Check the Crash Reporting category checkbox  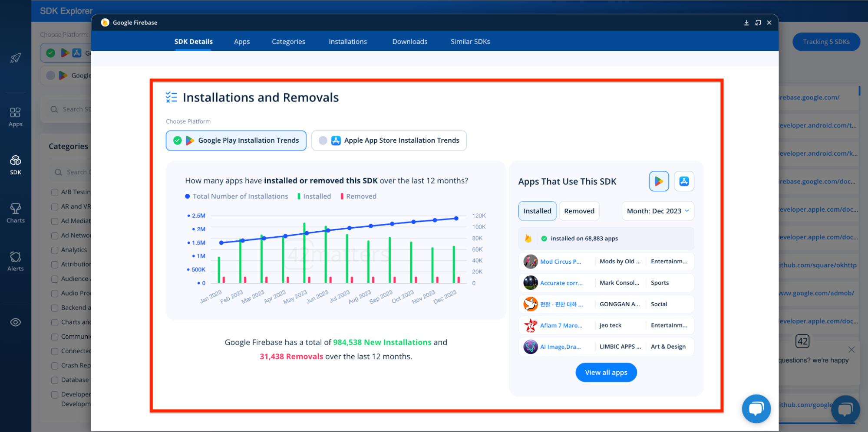click(55, 366)
